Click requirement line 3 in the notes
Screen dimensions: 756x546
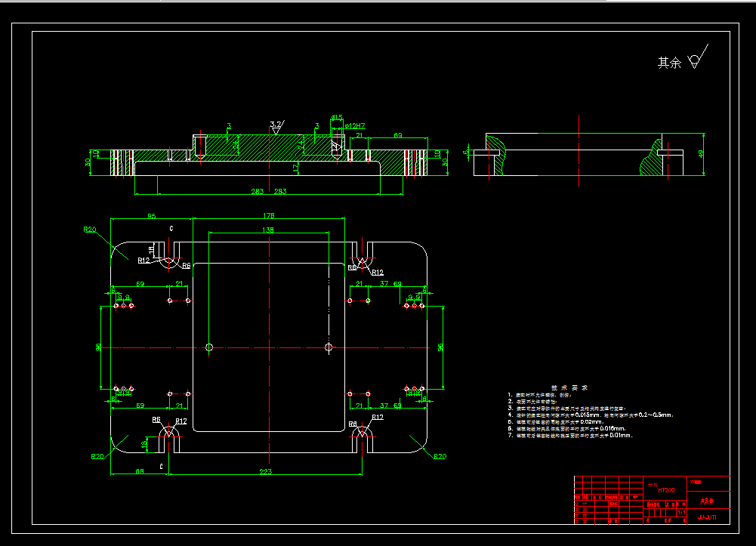pos(567,408)
